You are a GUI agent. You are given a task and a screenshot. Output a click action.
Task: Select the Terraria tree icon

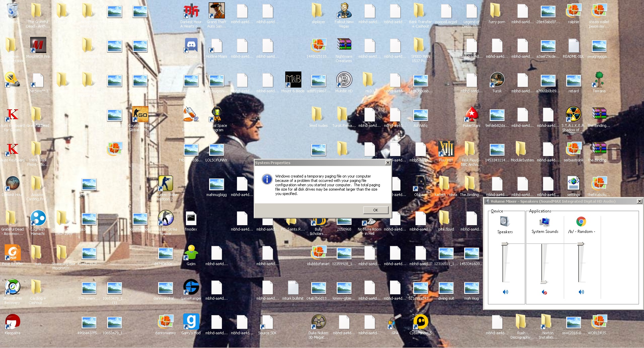click(599, 80)
